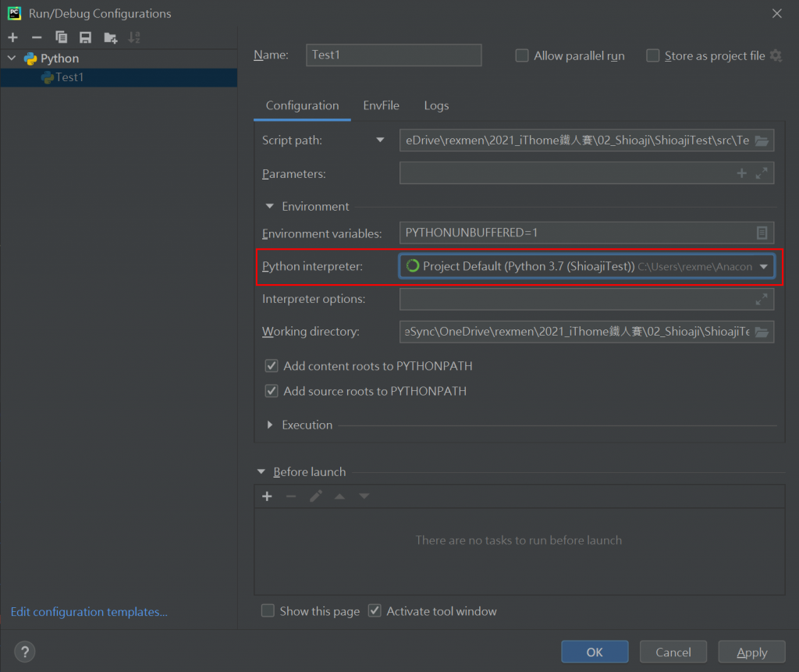The height and width of the screenshot is (672, 799).
Task: Browse for the script path folder
Action: click(762, 140)
